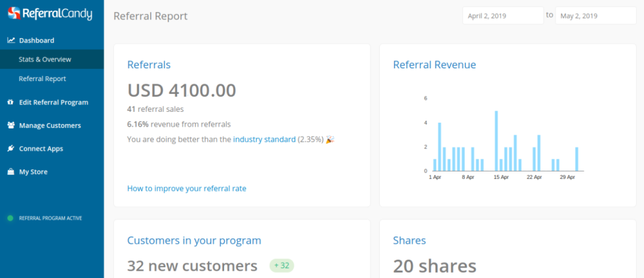Click the gift icon beside Edit Referral Program
644x278 pixels.
11,102
